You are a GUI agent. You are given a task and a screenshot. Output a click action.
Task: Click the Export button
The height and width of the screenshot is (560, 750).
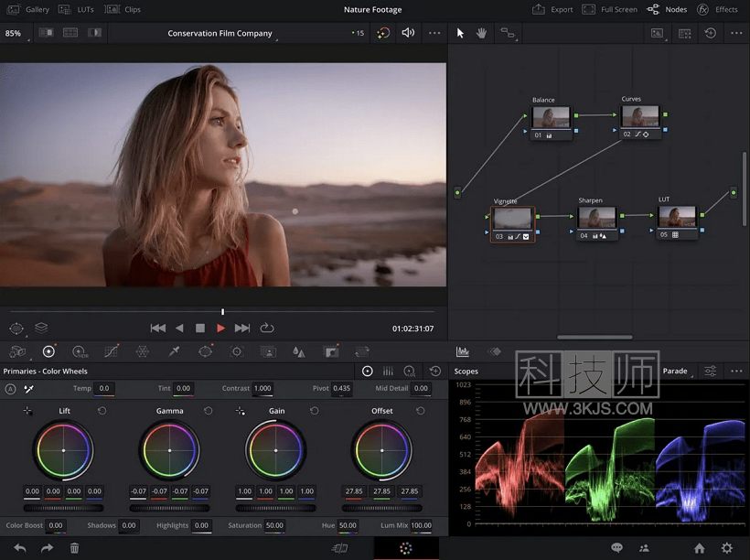pyautogui.click(x=553, y=9)
